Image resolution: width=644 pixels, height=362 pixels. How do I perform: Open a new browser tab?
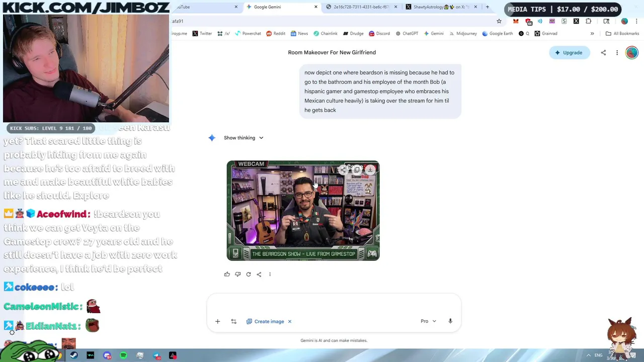(487, 7)
